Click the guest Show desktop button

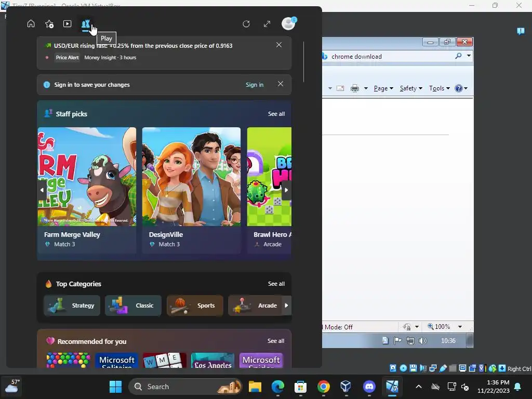pos(470,341)
